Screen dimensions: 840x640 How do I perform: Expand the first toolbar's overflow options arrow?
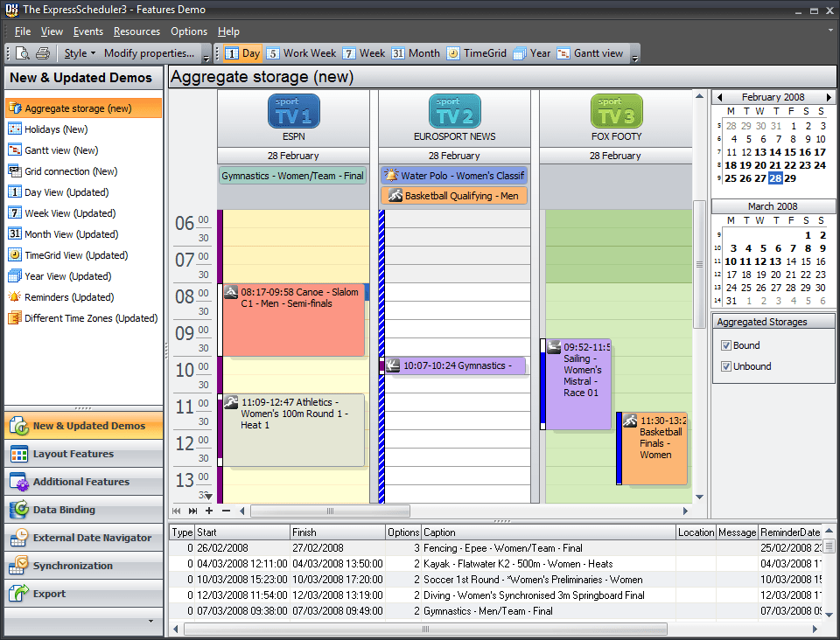[x=206, y=54]
